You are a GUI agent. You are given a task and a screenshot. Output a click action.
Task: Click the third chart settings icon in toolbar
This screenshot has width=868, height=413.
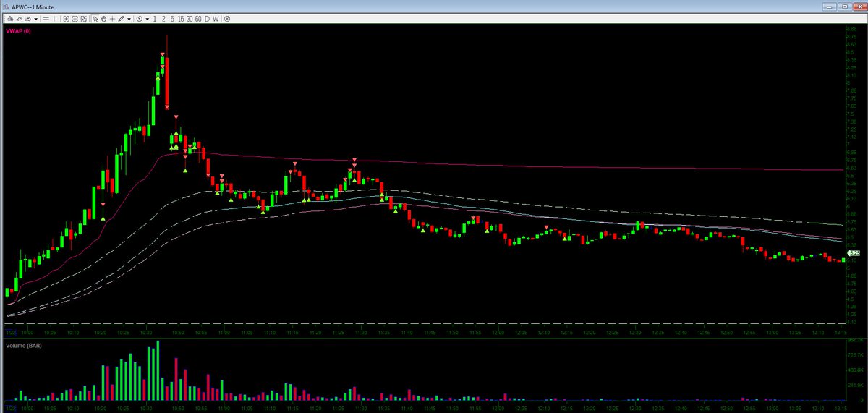[x=28, y=19]
